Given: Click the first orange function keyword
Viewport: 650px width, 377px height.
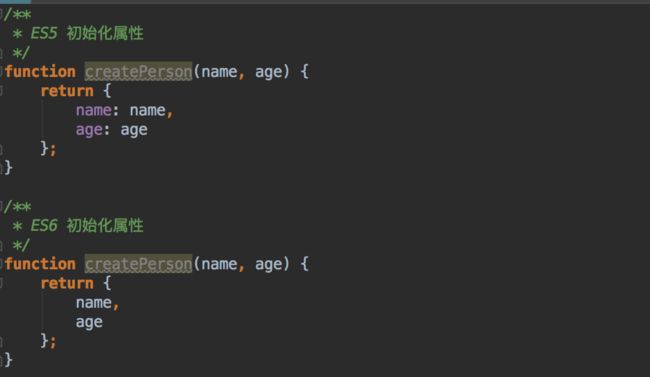Looking at the screenshot, I should [x=40, y=71].
